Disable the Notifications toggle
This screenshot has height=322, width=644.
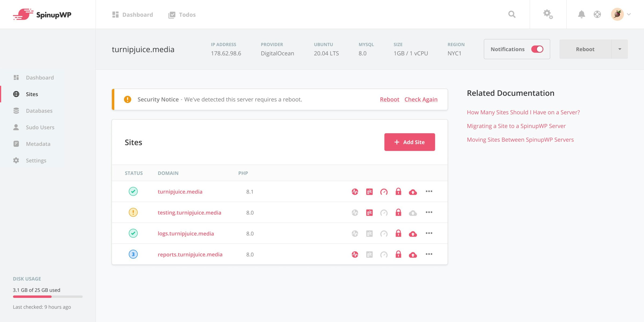tap(537, 49)
